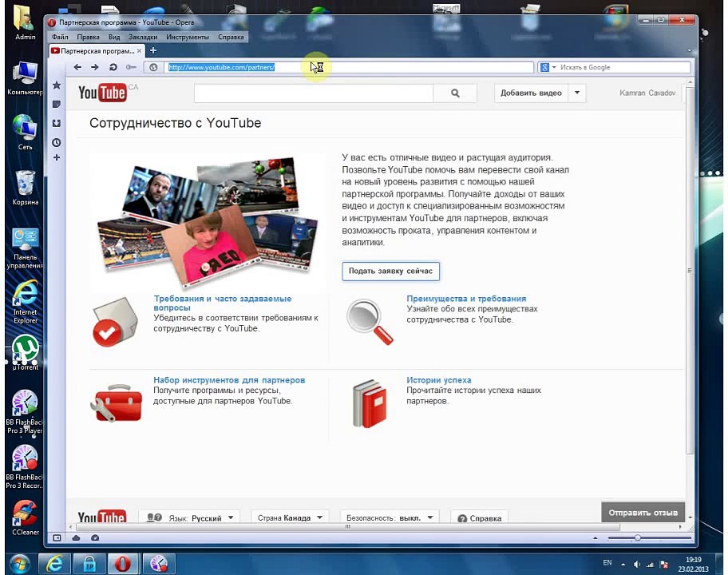Open Безопасность: выкл. dropdown
Viewport: 728px width, 575px height.
pyautogui.click(x=389, y=517)
